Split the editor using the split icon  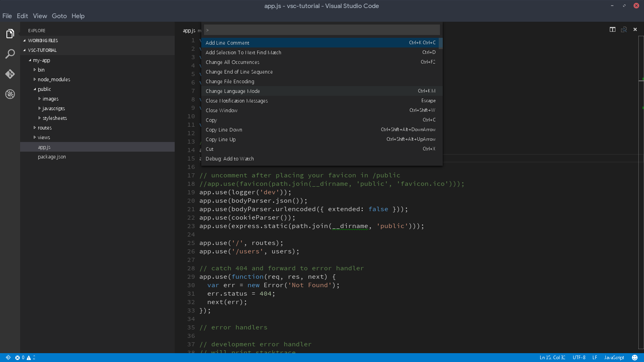(613, 29)
